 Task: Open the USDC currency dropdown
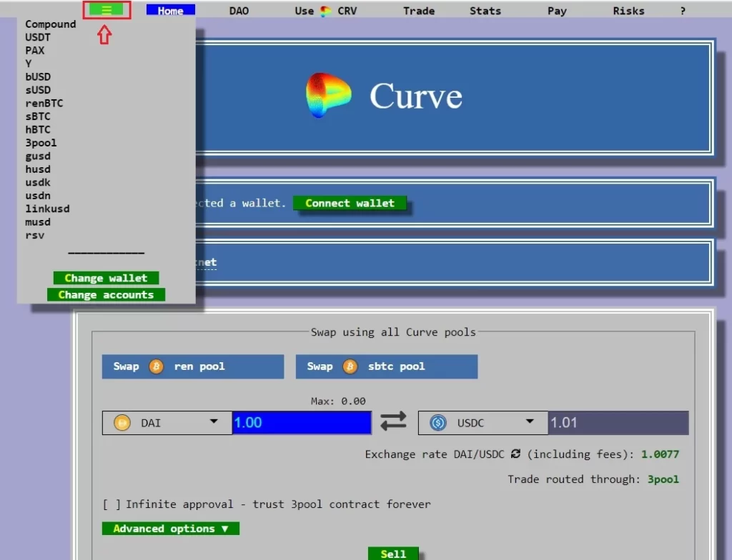pos(529,422)
